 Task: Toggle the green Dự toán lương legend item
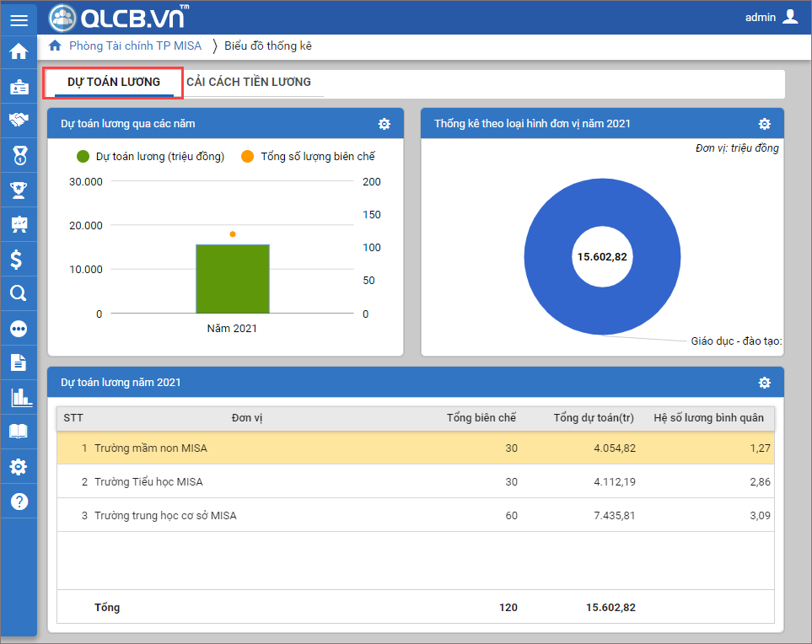point(150,157)
